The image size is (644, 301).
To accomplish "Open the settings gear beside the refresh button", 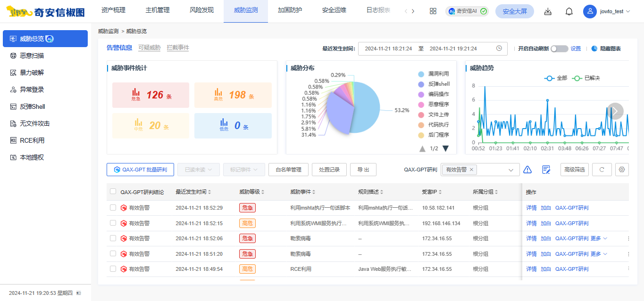I will tap(622, 169).
